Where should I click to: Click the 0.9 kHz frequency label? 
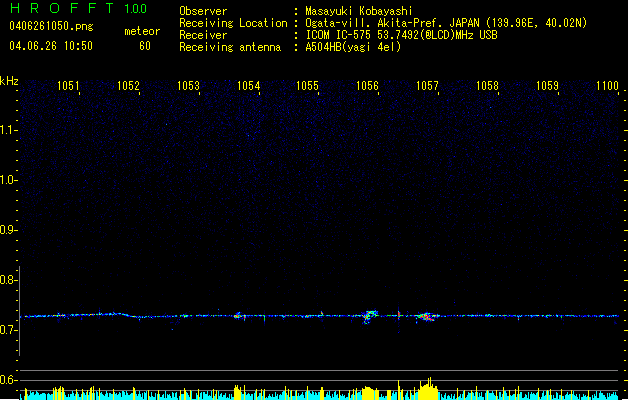pyautogui.click(x=8, y=230)
